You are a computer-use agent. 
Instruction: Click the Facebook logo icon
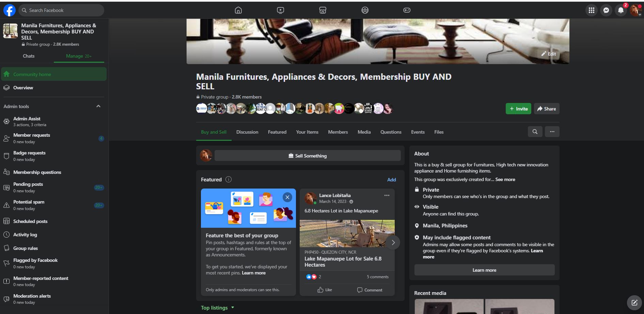pyautogui.click(x=10, y=10)
